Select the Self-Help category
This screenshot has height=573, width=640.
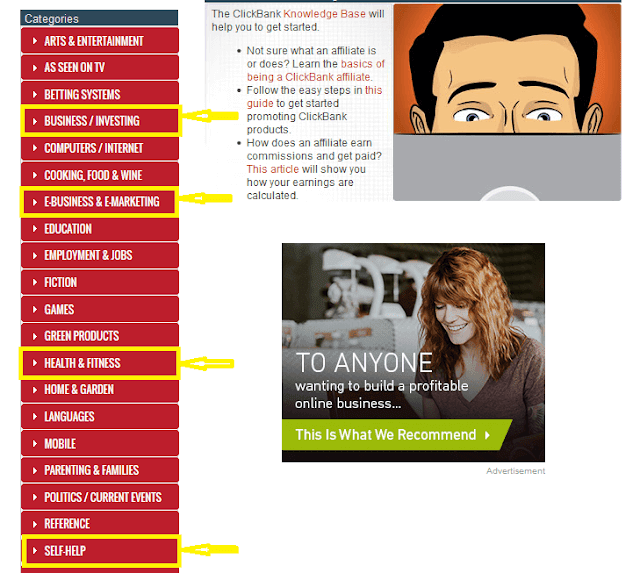tap(100, 551)
